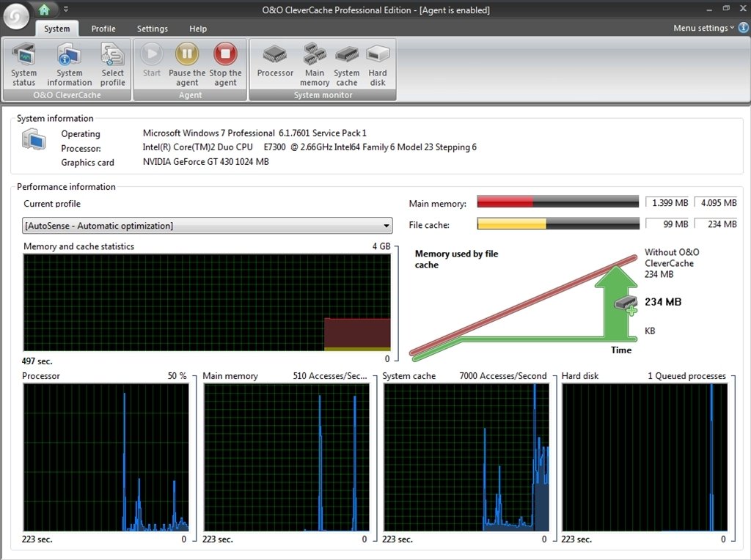Screen dimensions: 751x560
Task: Click the System cache accesses graph
Action: 466,457
